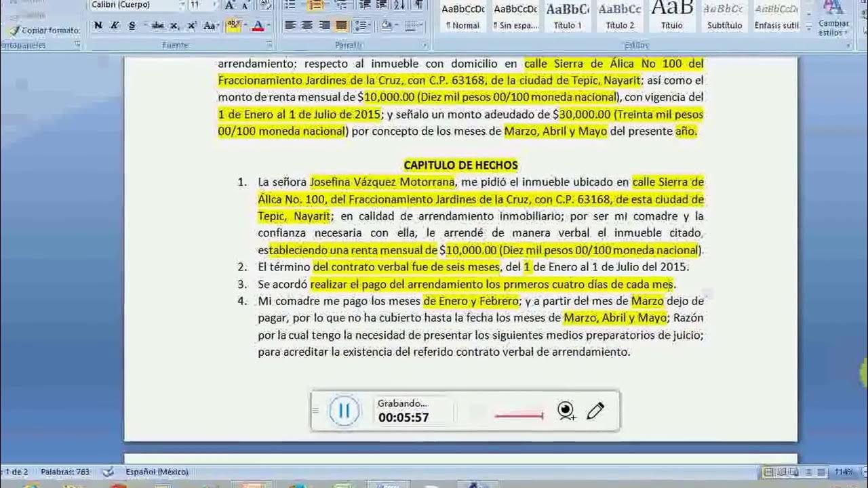This screenshot has height=488, width=868.
Task: Increase font size with grow button
Action: coord(229,5)
